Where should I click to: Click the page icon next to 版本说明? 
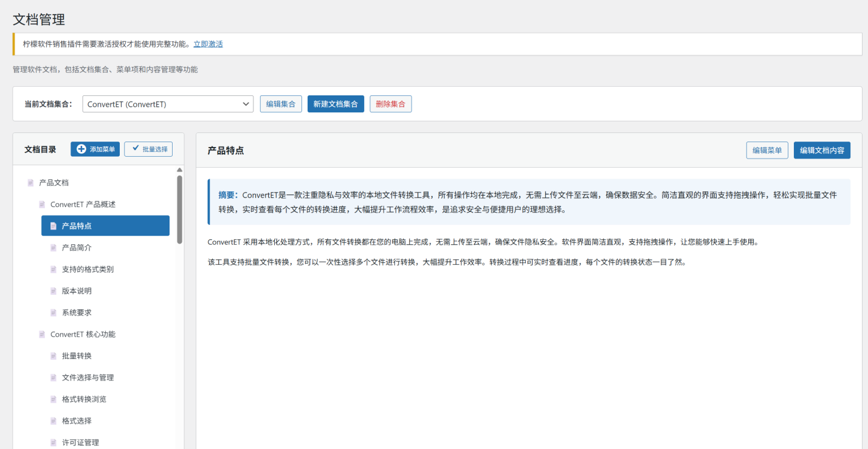53,291
